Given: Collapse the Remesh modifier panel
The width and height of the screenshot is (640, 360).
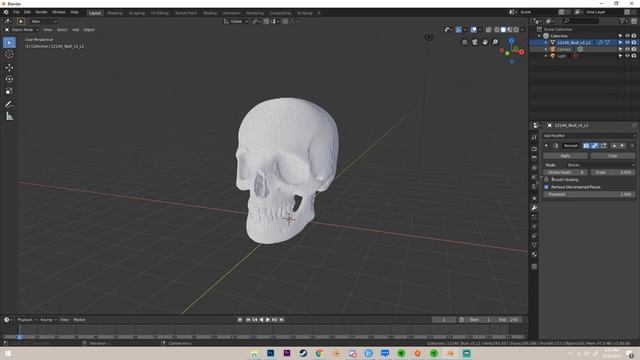Looking at the screenshot, I should (x=547, y=146).
